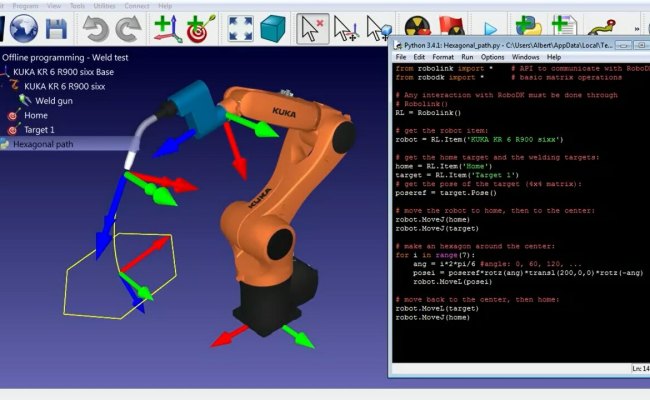Select the 'Weld gun' tool item
The height and width of the screenshot is (400, 650).
click(x=54, y=101)
